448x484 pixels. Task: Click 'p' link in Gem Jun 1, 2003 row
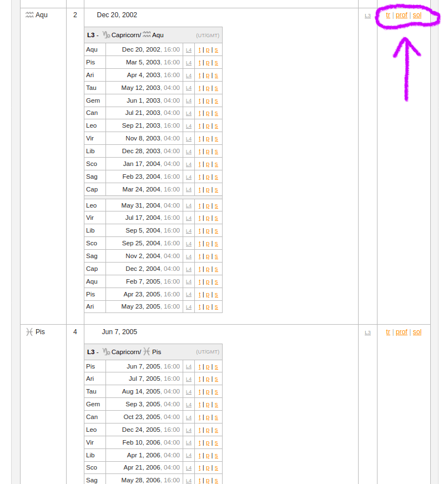(208, 101)
